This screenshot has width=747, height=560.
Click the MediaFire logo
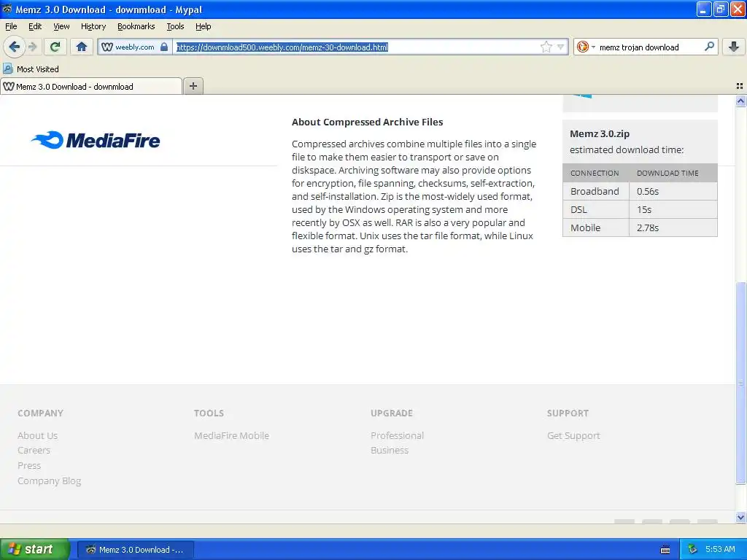96,140
